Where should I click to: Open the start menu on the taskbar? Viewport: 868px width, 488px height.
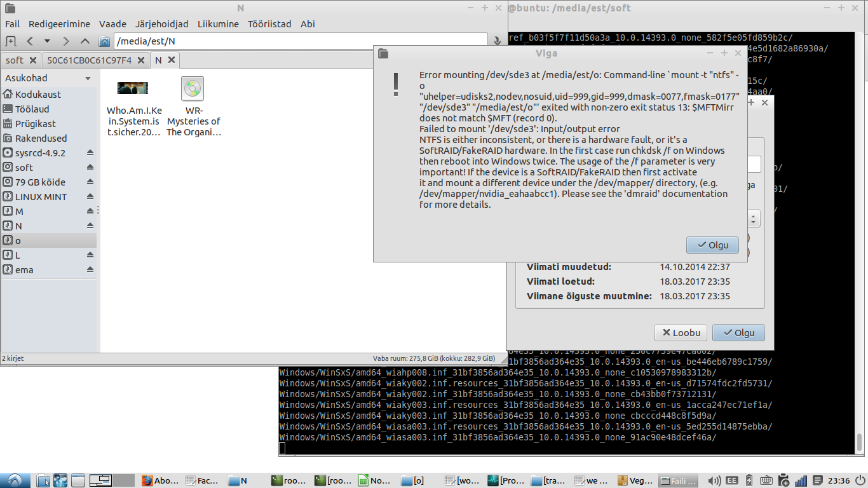coord(15,480)
